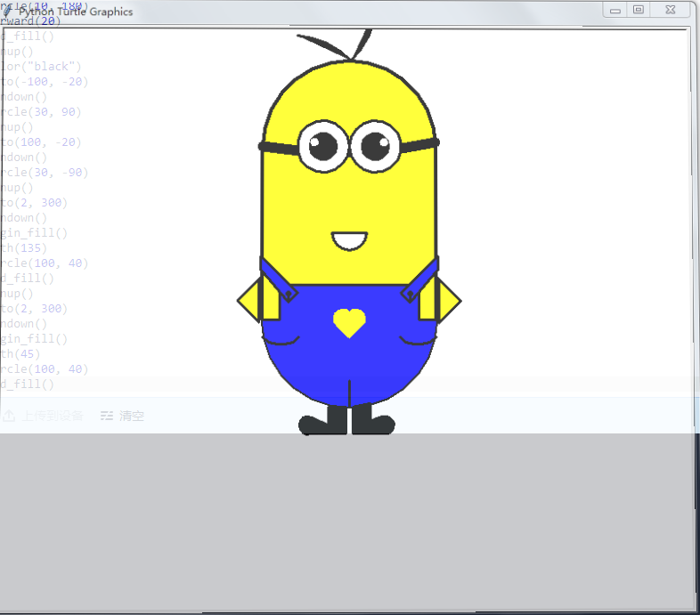Click the upload arrow icon beside 上传到设备
Screen dimensions: 700x615
pos(9,416)
